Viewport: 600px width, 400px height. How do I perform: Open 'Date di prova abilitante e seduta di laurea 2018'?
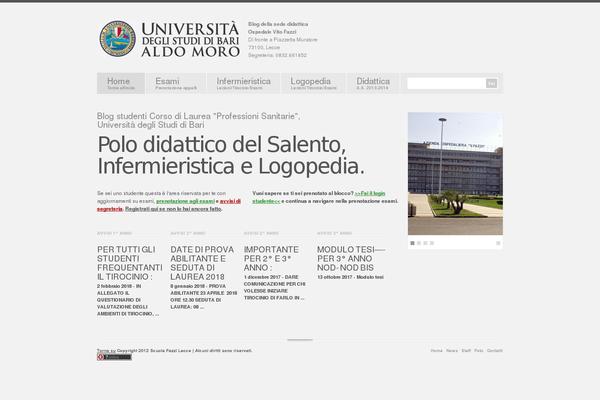(x=202, y=263)
